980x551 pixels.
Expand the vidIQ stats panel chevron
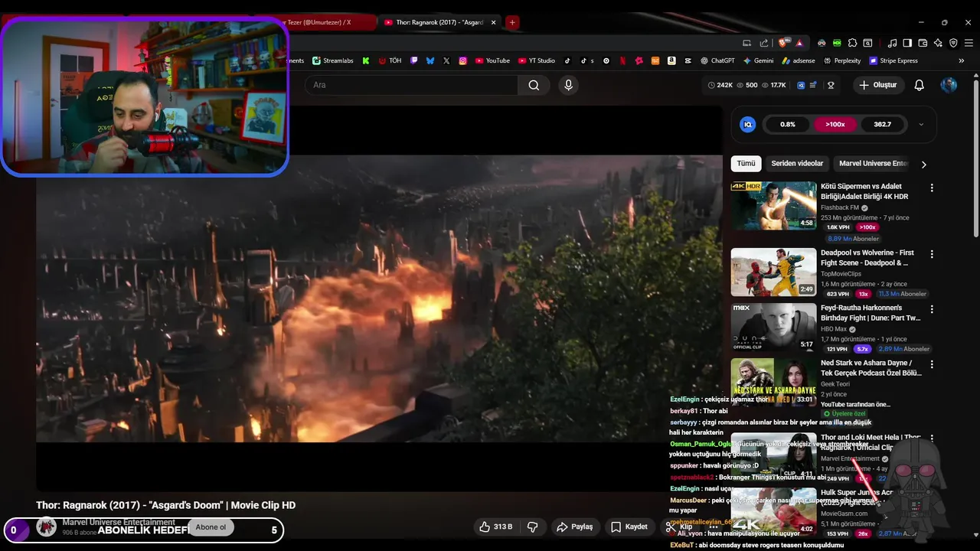921,124
